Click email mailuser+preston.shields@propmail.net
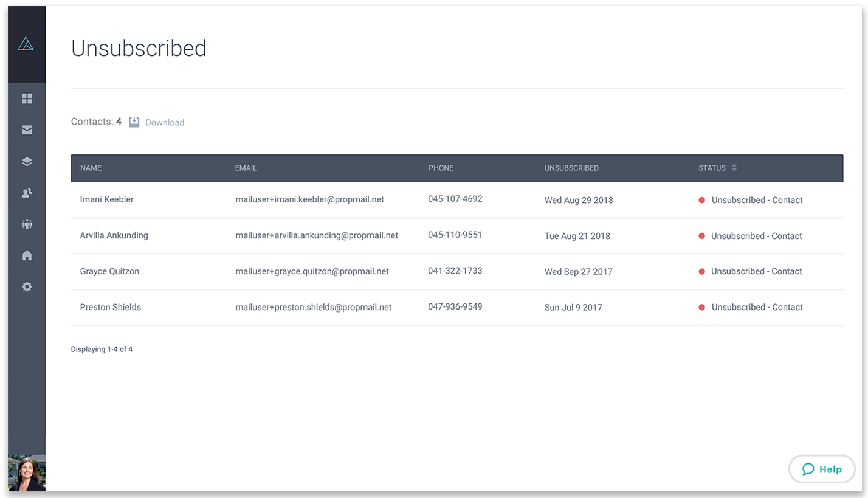This screenshot has height=498, width=868. 314,307
